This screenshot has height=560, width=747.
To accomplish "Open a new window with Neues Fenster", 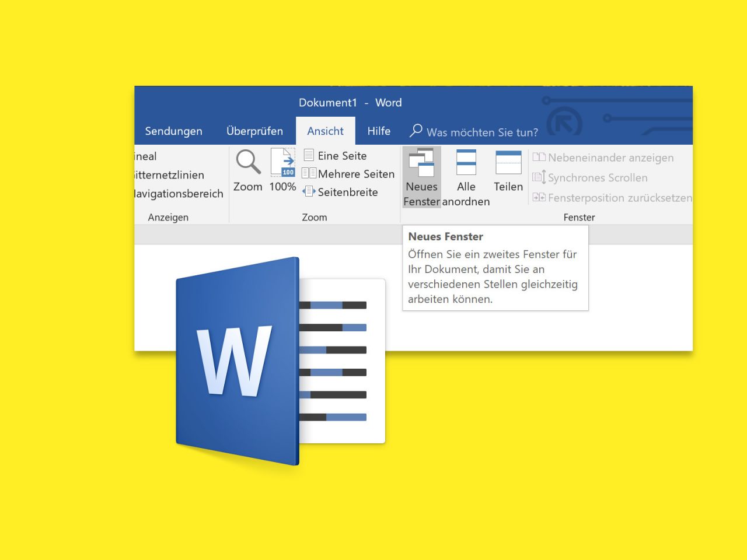I will tap(421, 175).
